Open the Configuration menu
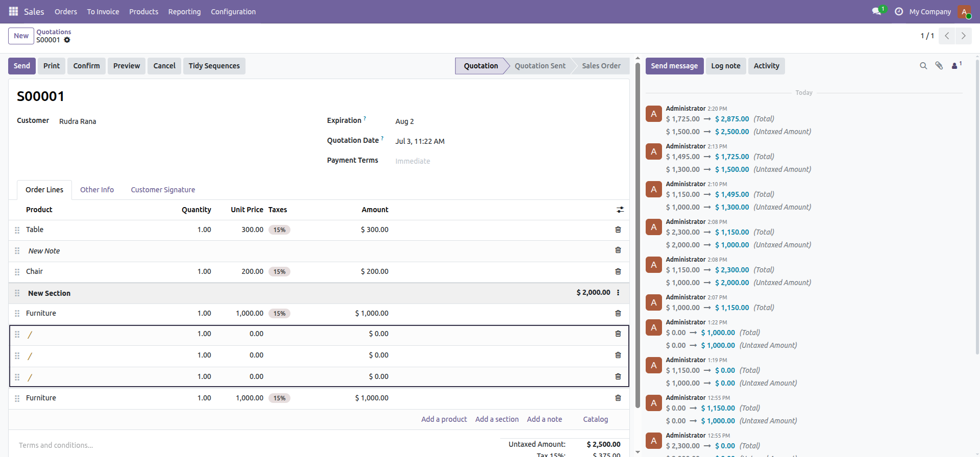The image size is (980, 457). click(x=233, y=11)
